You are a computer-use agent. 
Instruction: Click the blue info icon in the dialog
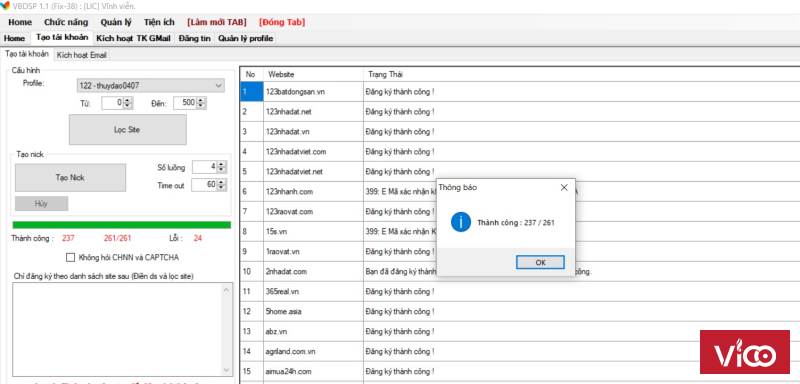(x=461, y=222)
